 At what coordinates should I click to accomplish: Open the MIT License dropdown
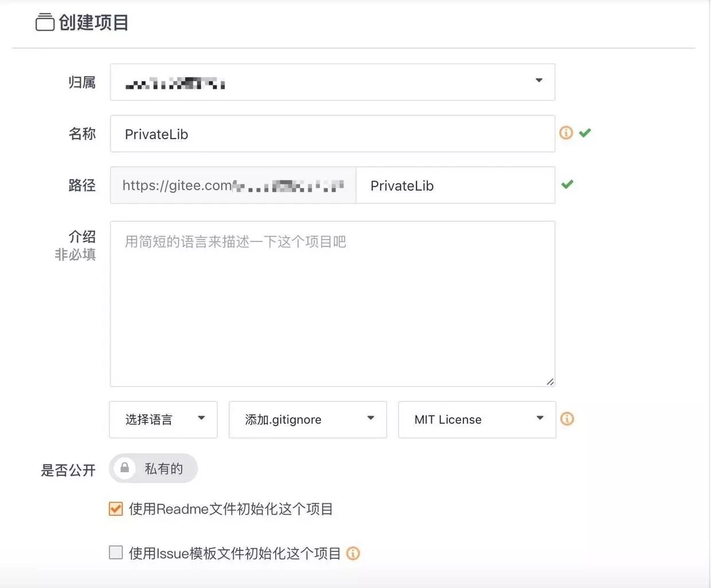point(477,420)
